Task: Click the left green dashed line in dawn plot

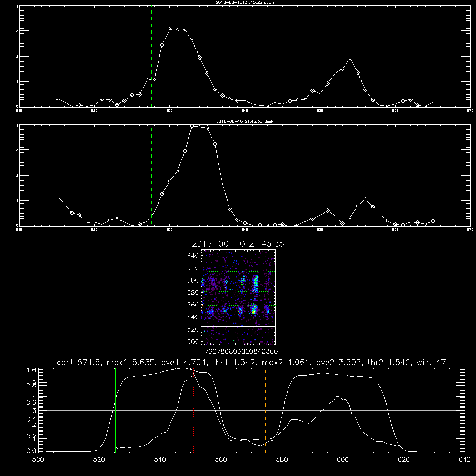Action: click(151, 57)
